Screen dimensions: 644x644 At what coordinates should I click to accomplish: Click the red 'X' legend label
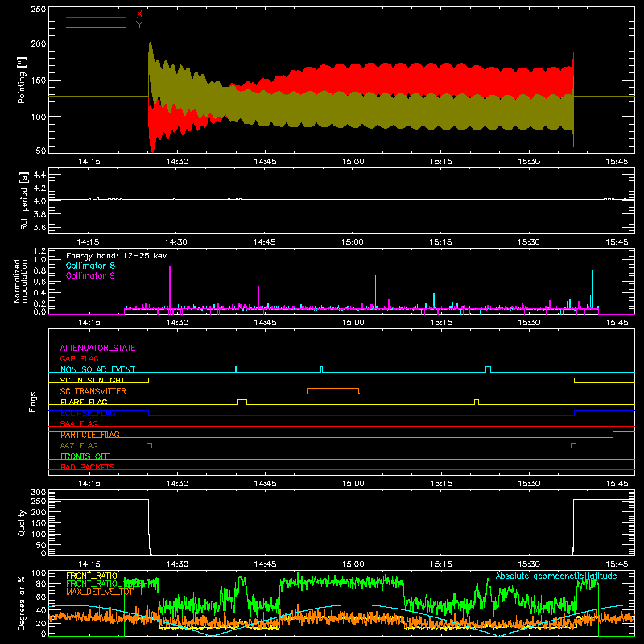[139, 14]
